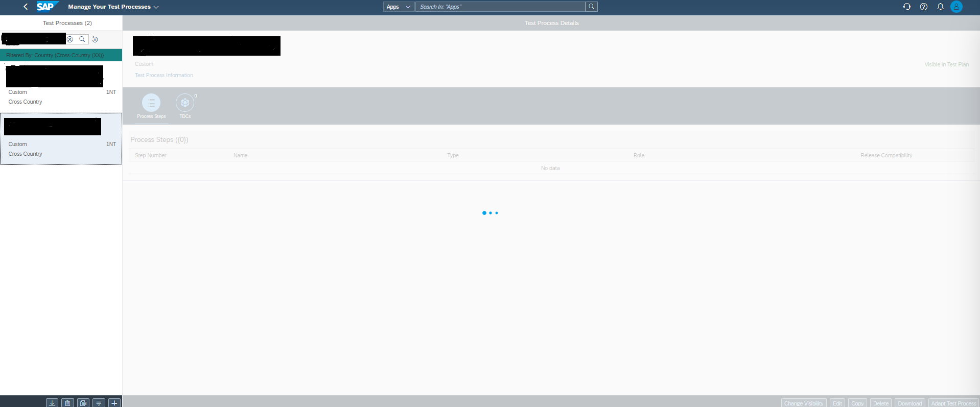Screen dimensions: 980x407
Task: Select the second highlighted Custom Cross Country item
Action: click(61, 139)
